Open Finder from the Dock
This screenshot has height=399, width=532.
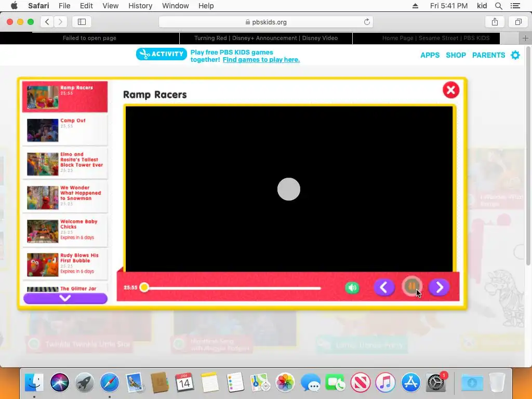(34, 382)
